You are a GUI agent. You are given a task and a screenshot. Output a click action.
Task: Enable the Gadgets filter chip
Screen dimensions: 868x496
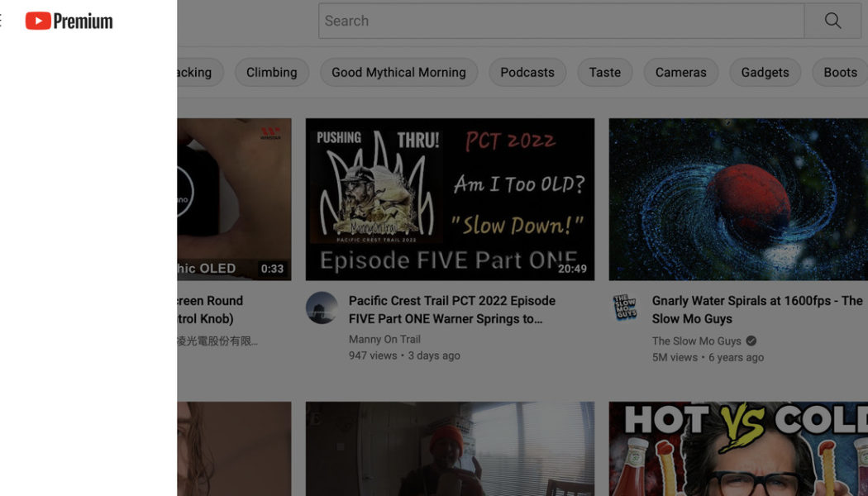click(765, 72)
